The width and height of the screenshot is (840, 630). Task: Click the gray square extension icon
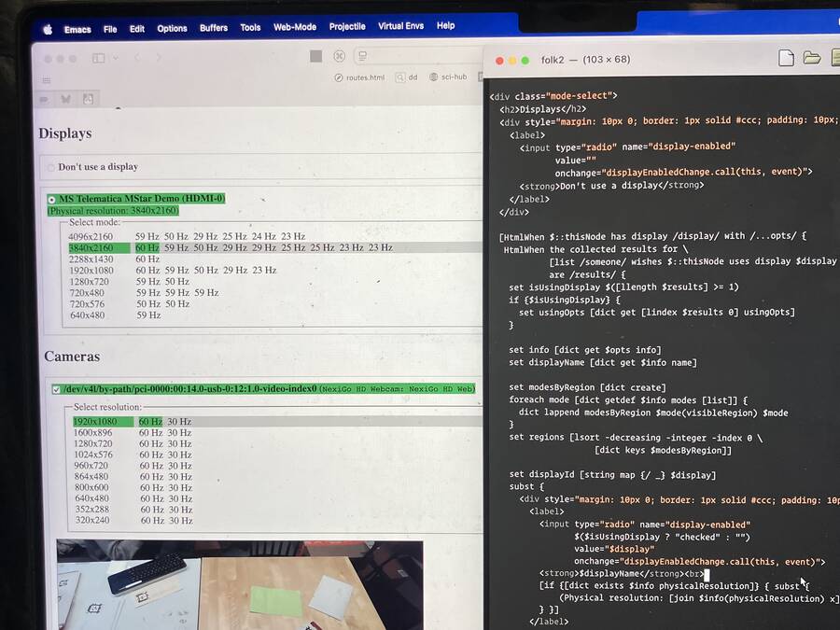tap(315, 56)
